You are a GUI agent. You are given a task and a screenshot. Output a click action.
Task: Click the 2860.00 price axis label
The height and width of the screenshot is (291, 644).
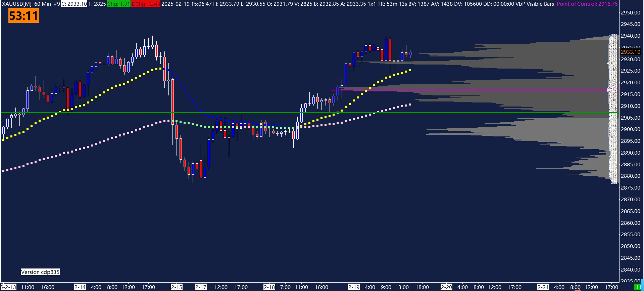631,223
